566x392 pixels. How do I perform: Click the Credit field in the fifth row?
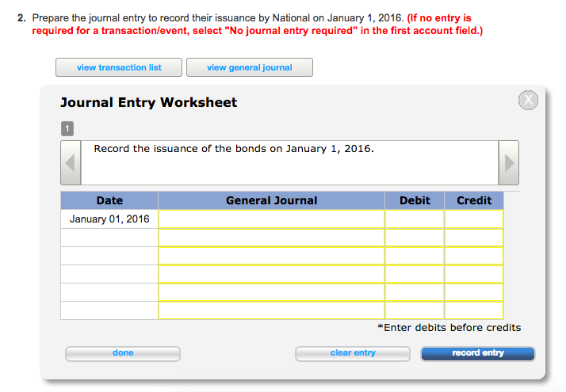pos(474,292)
